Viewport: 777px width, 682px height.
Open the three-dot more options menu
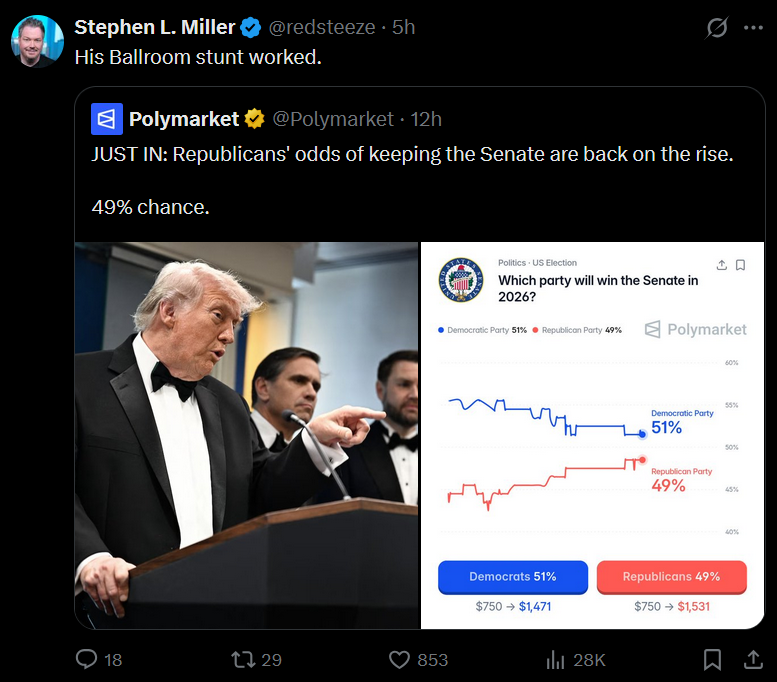point(753,28)
